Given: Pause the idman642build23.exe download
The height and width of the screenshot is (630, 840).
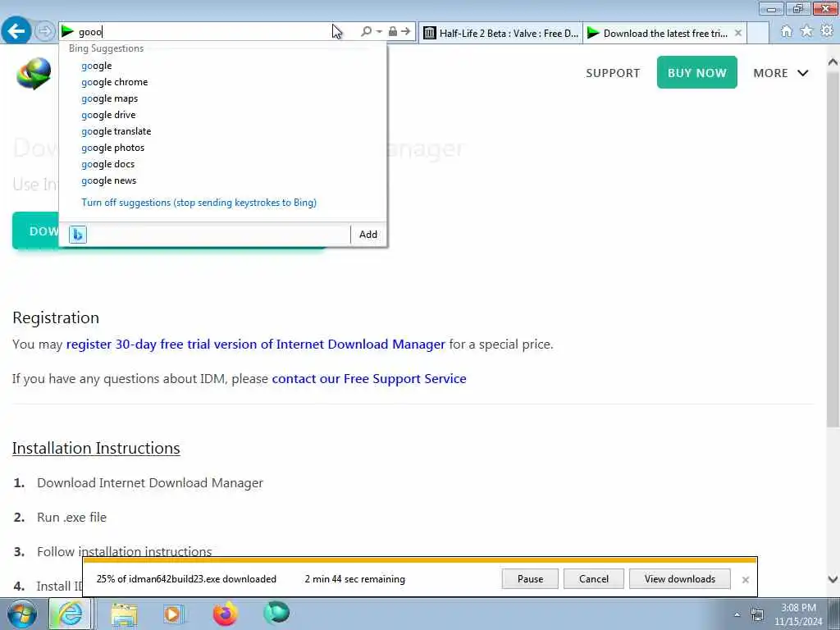Looking at the screenshot, I should [530, 579].
